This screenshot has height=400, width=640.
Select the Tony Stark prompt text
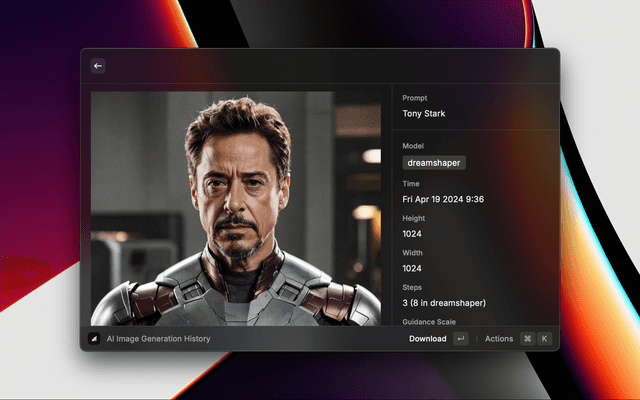424,114
